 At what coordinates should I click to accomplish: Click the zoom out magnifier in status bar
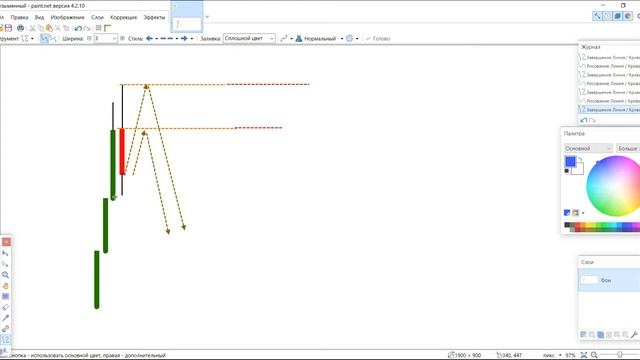click(x=594, y=355)
